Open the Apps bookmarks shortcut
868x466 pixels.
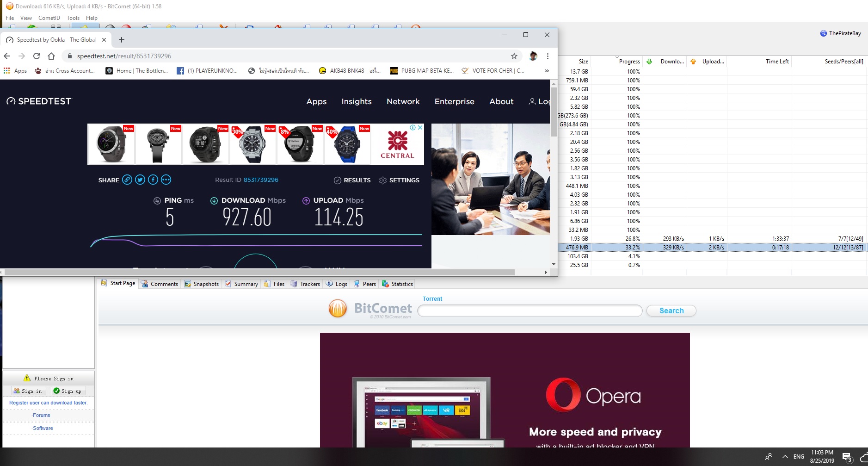point(15,71)
